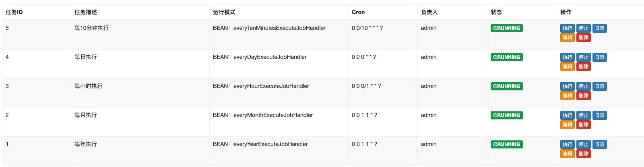This screenshot has width=644, height=167.
Task: Delete the 每日执行 task
Action: [x=584, y=67]
